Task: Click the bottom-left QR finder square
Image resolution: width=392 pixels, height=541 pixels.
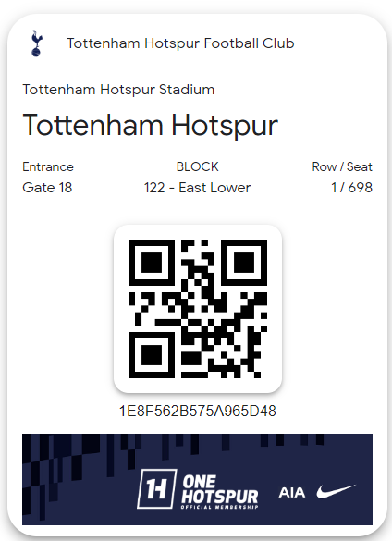Action: tap(152, 355)
